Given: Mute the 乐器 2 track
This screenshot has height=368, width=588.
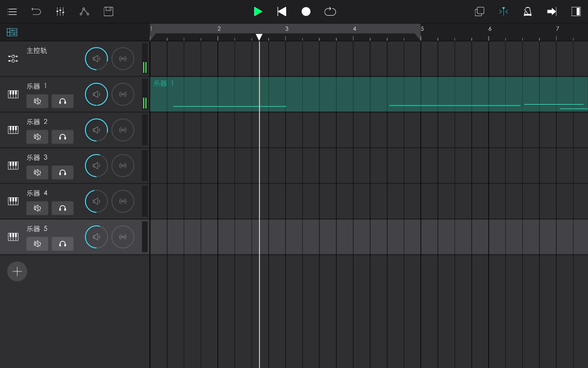Looking at the screenshot, I should pos(37,137).
